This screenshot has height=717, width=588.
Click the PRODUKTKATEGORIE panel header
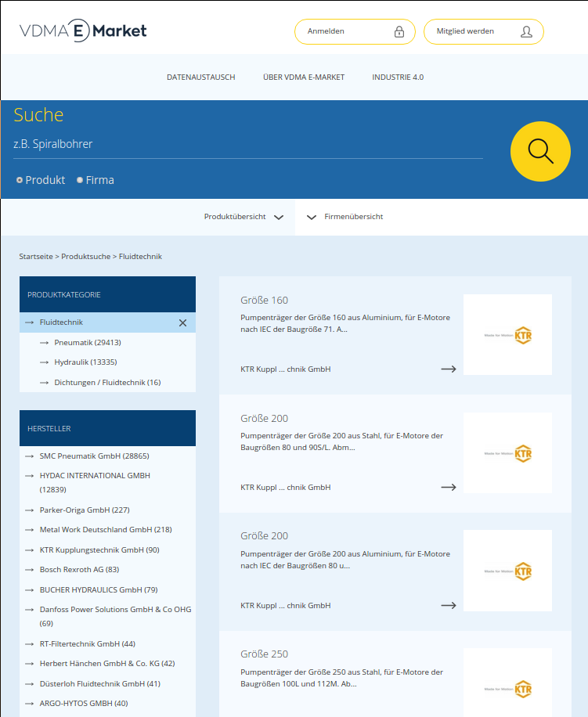tap(107, 294)
